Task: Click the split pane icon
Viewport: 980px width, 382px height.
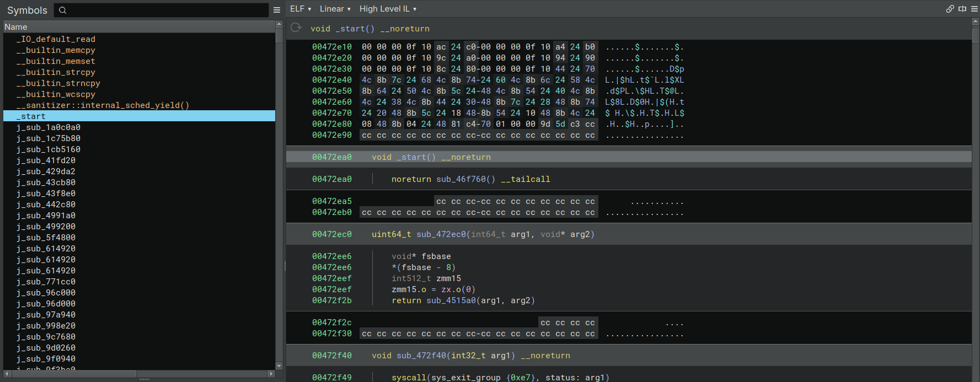Action: click(x=962, y=9)
